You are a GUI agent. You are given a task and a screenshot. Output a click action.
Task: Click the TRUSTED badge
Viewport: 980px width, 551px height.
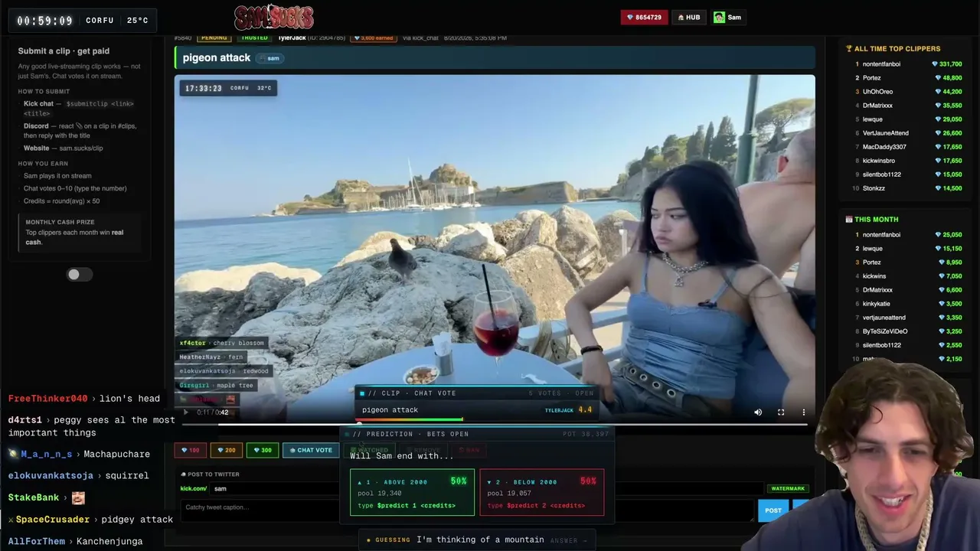click(x=254, y=37)
